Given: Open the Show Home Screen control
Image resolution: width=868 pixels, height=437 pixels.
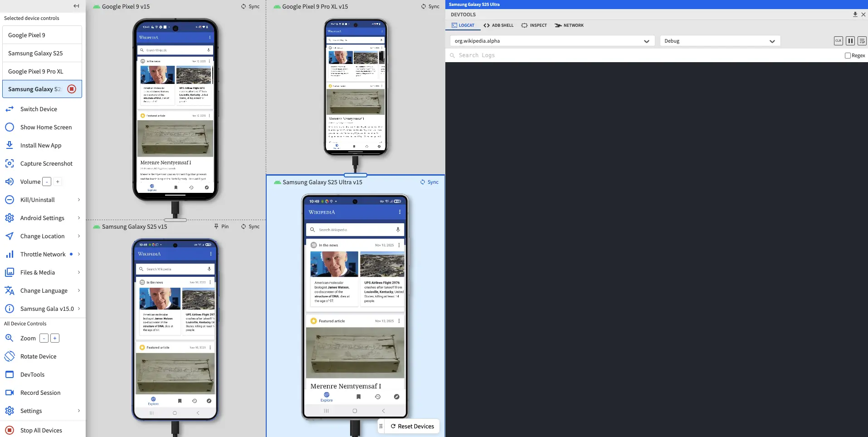Looking at the screenshot, I should coord(45,127).
